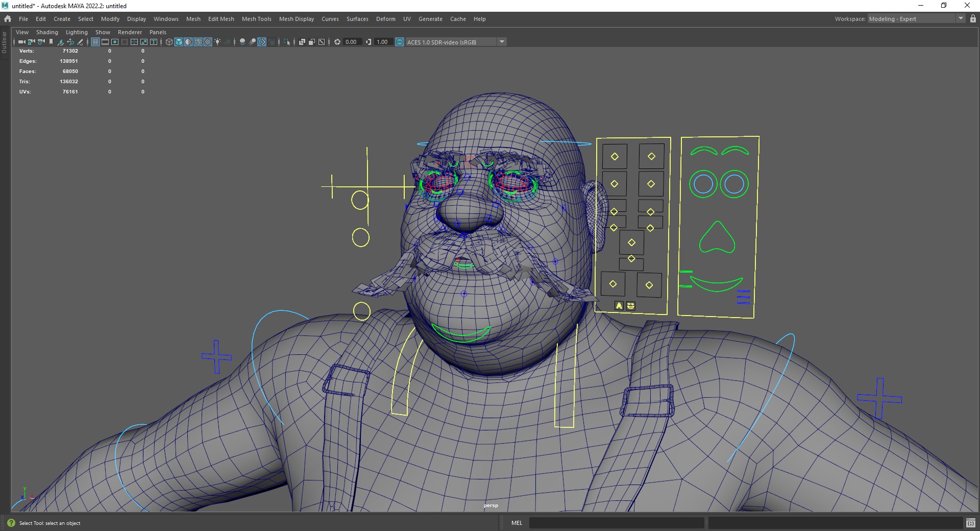980x531 pixels.
Task: Click the Use Default Material icon
Action: point(188,42)
